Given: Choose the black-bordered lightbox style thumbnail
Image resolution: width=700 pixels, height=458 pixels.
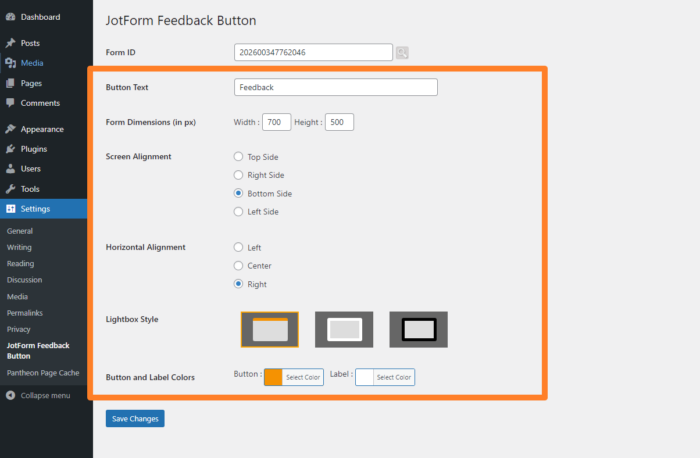Looking at the screenshot, I should coord(418,329).
